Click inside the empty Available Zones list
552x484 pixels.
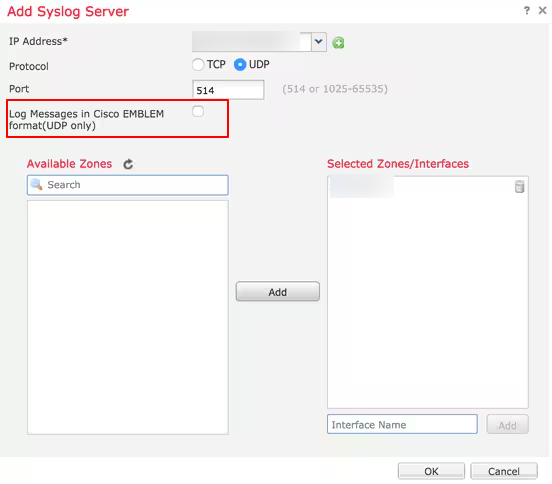(x=128, y=317)
